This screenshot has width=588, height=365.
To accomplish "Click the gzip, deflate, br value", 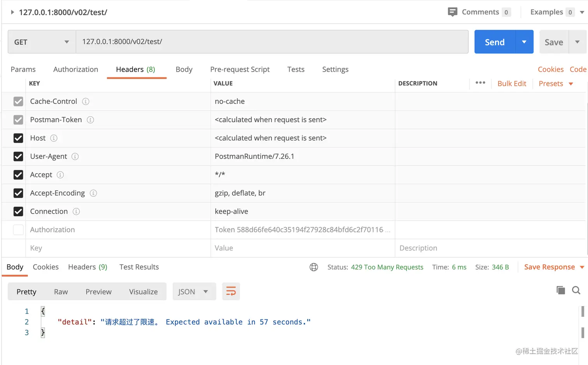I will (x=240, y=193).
